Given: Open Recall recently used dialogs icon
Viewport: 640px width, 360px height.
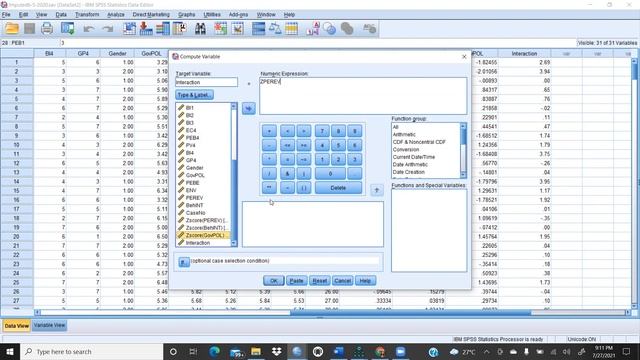Looking at the screenshot, I should 68,29.
